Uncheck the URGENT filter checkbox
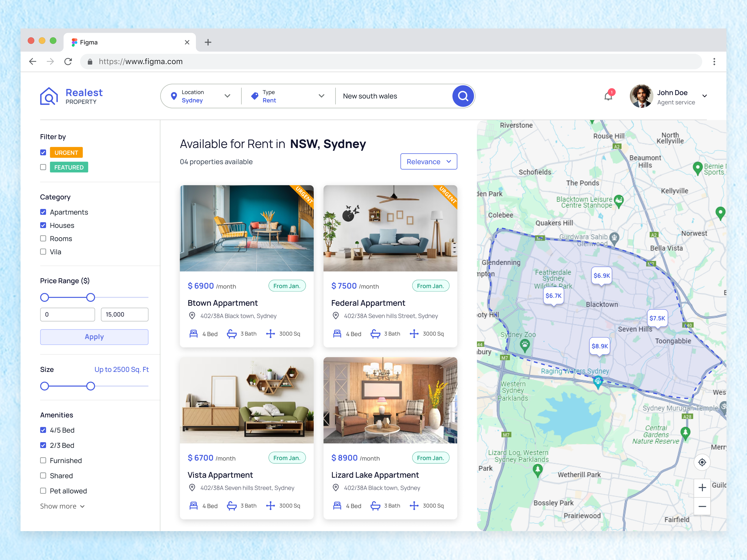Viewport: 747px width, 560px height. click(x=43, y=153)
